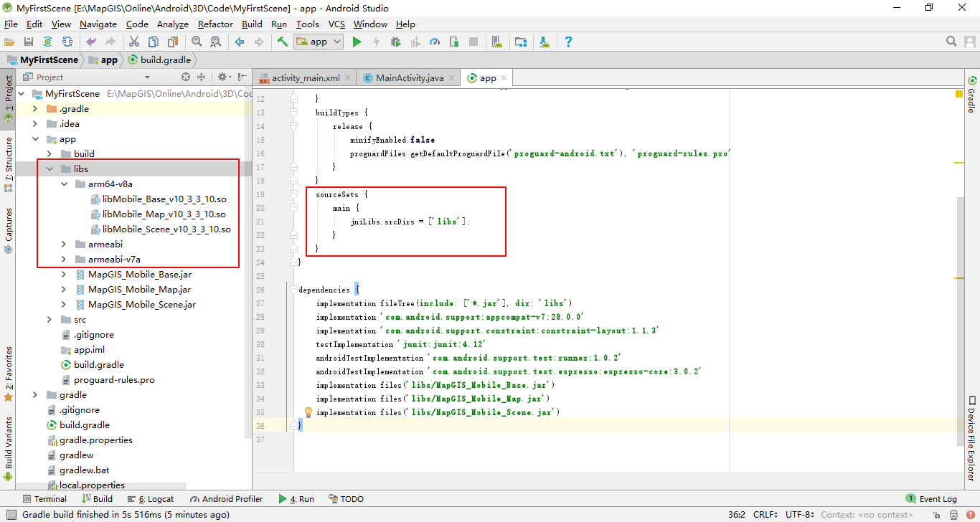Toggle the Captures side panel

coord(9,229)
